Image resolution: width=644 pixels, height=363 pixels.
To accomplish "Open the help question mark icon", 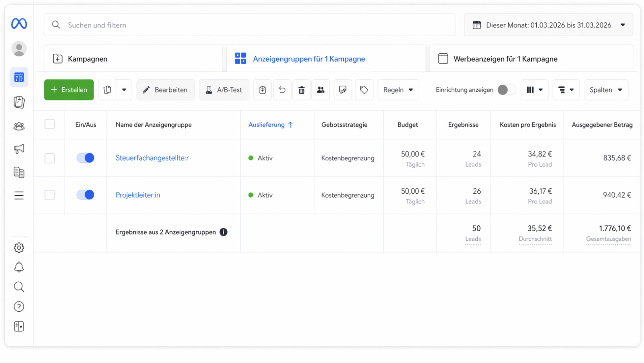I will pos(19,307).
